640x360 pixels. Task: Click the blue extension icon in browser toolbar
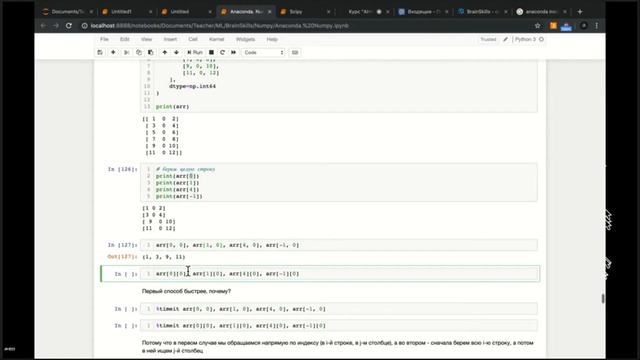coord(566,26)
